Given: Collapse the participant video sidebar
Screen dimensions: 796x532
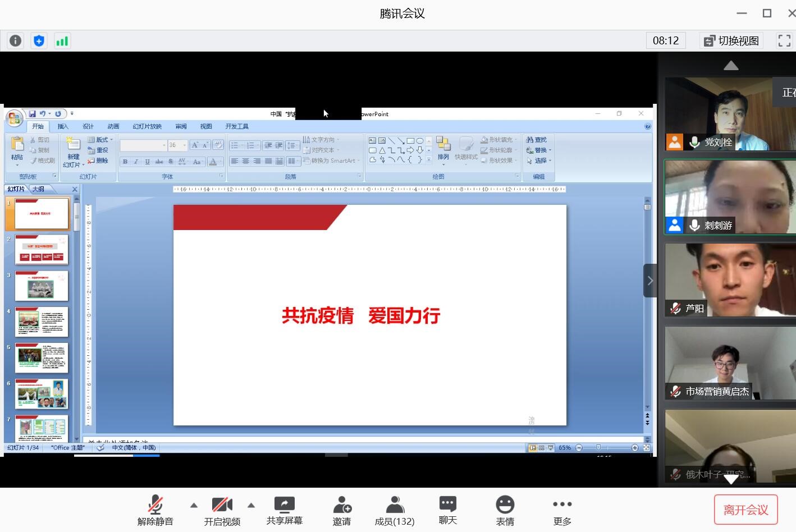Looking at the screenshot, I should 650,281.
